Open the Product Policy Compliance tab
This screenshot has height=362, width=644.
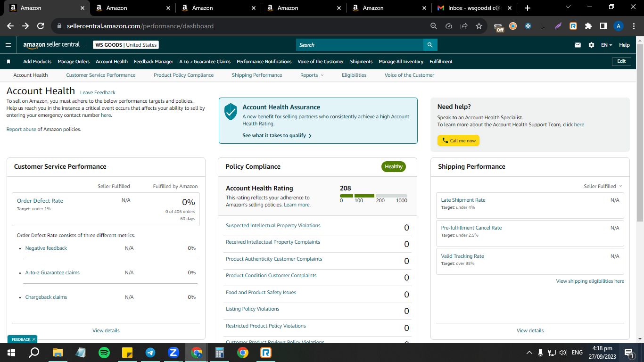tap(184, 75)
